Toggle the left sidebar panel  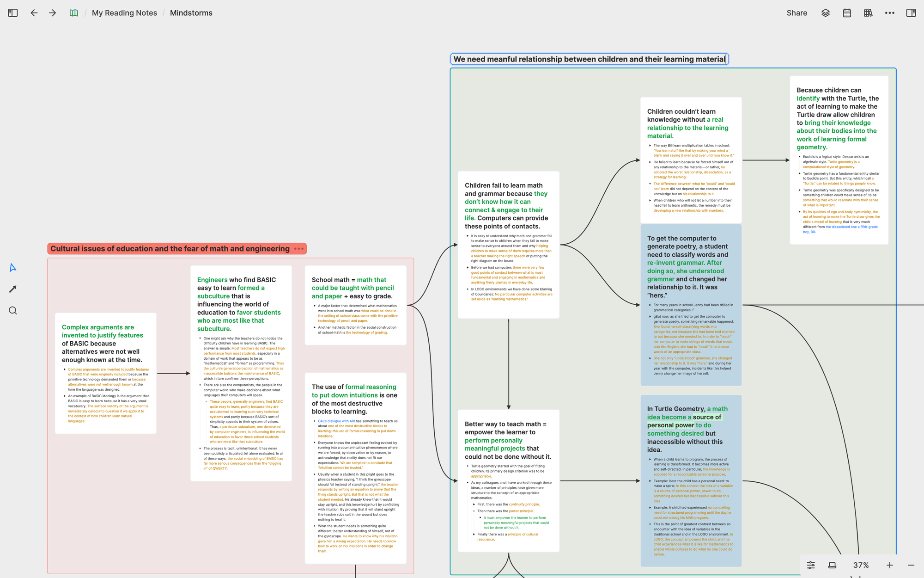13,13
